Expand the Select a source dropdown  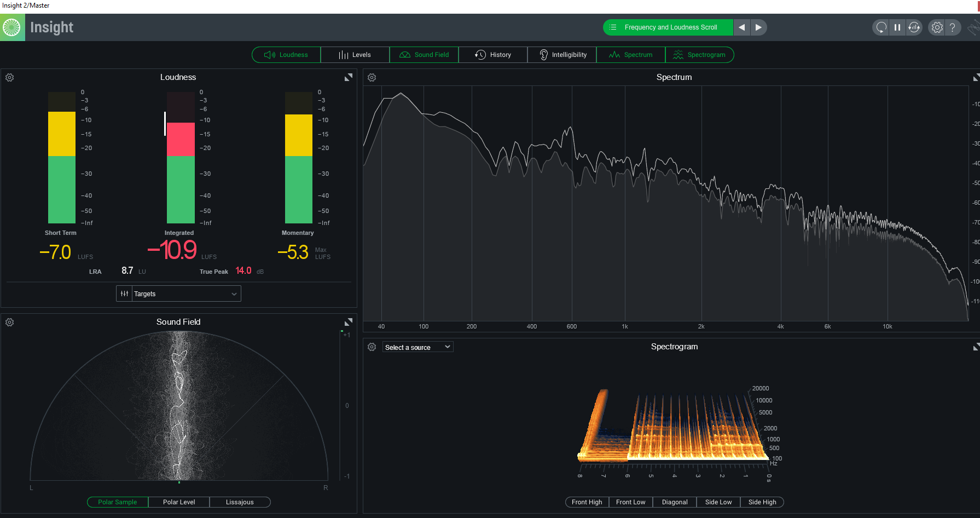pyautogui.click(x=417, y=347)
